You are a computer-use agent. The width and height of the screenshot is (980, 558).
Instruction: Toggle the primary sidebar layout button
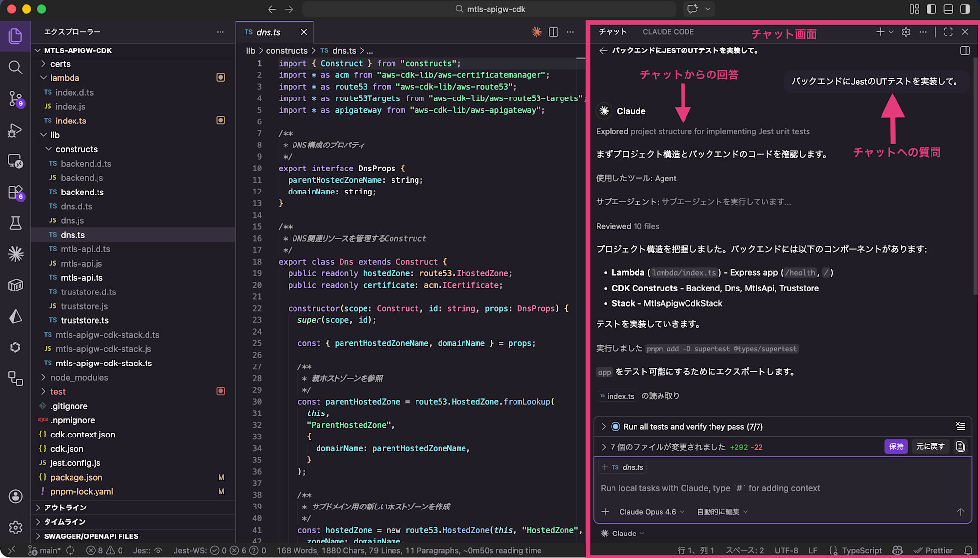pyautogui.click(x=931, y=9)
